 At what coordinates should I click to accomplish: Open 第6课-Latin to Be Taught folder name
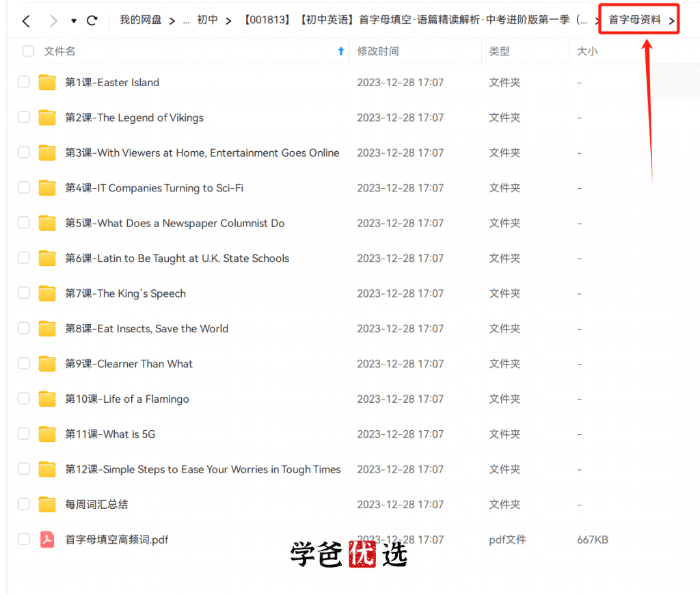177,259
